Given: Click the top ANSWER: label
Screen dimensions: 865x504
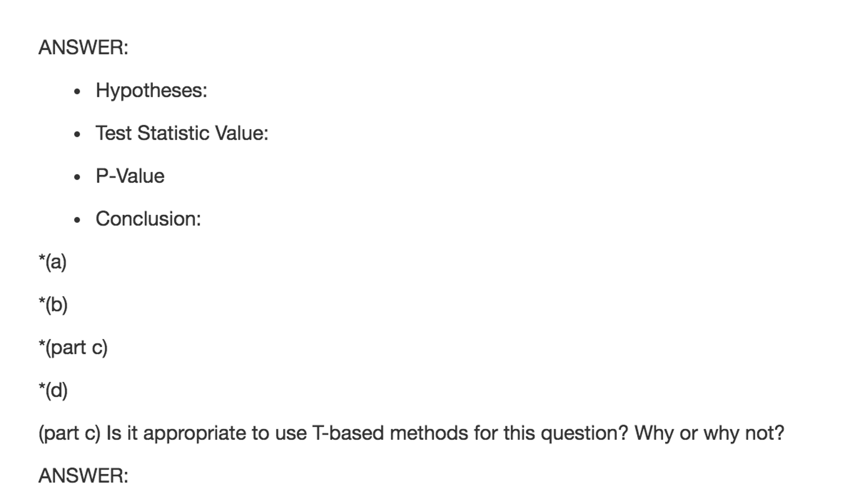Looking at the screenshot, I should coord(83,47).
